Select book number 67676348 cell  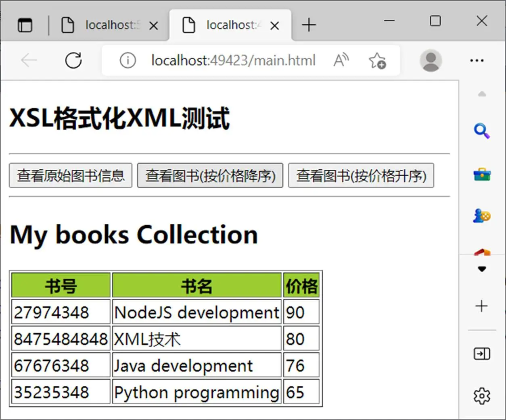point(61,365)
